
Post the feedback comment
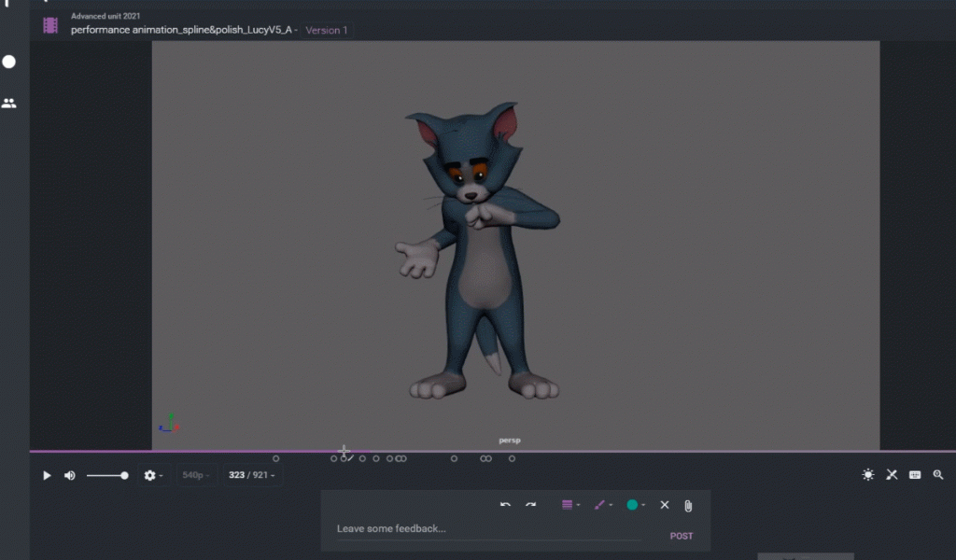click(x=681, y=537)
